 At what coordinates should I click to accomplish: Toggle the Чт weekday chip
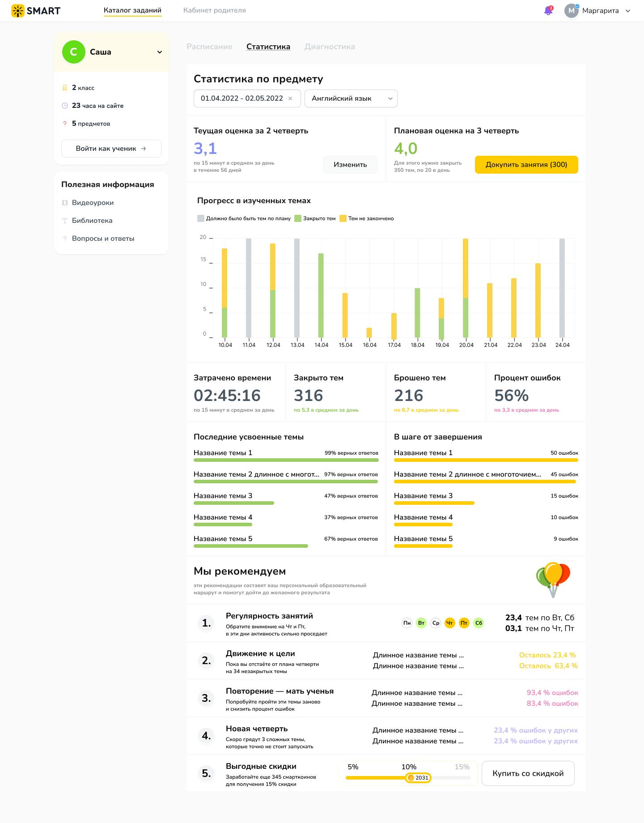pos(450,623)
